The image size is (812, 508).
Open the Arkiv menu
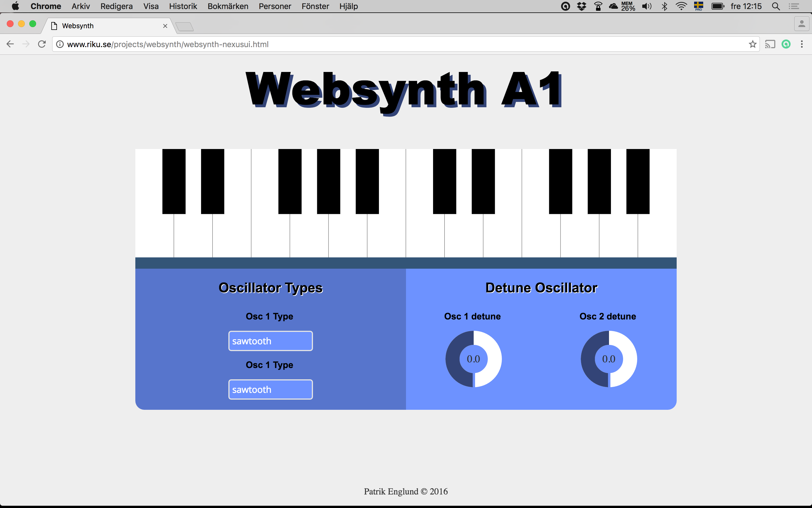pyautogui.click(x=81, y=6)
